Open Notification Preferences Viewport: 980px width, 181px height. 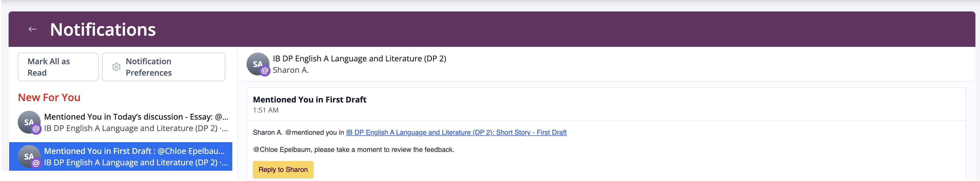164,67
